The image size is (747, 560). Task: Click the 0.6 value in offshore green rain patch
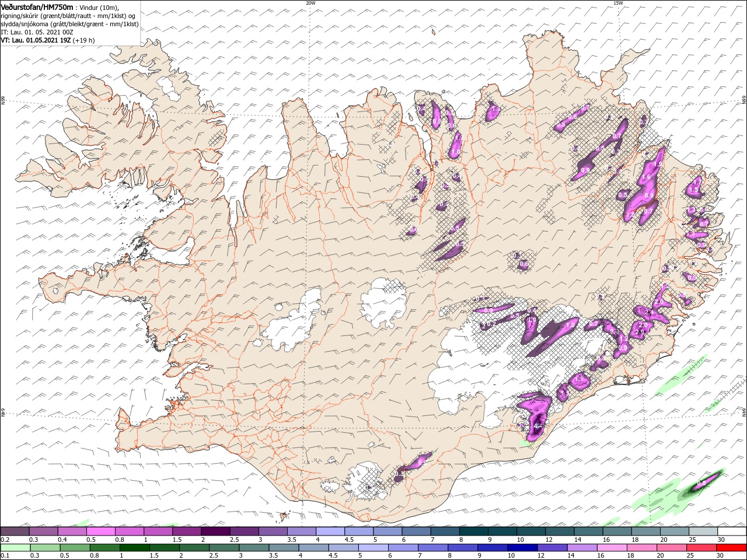point(701,483)
